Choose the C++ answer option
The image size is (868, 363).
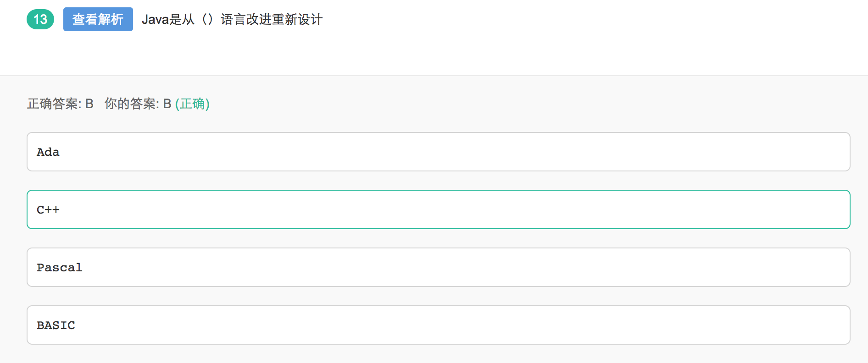[439, 209]
